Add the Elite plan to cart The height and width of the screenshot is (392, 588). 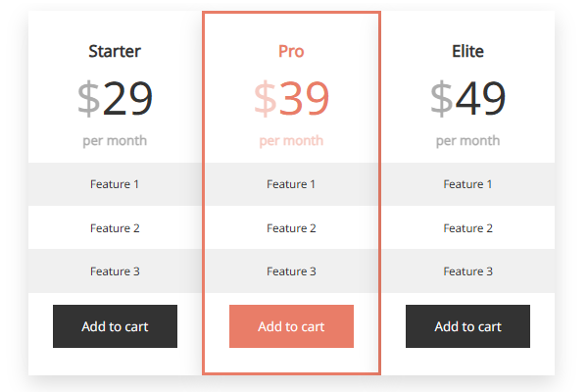point(467,326)
